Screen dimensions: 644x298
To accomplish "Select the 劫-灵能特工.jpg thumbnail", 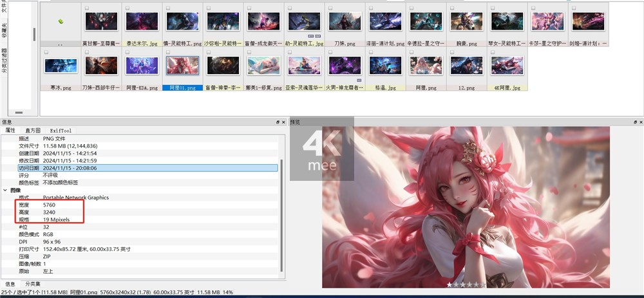I will click(x=305, y=21).
